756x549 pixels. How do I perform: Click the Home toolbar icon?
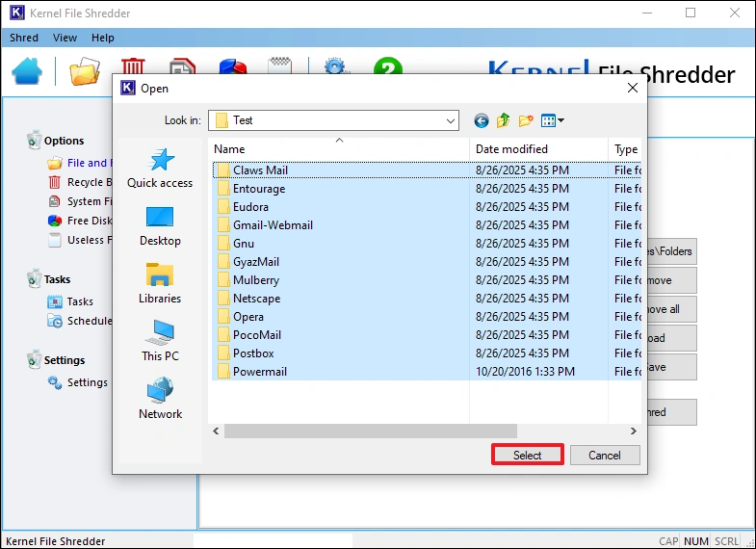pos(27,71)
